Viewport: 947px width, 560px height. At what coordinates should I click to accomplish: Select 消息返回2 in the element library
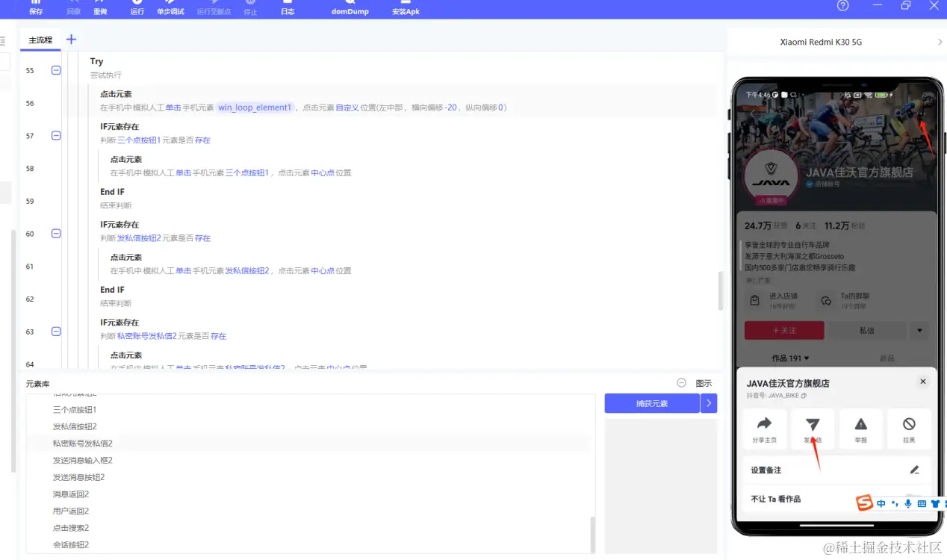pos(71,494)
